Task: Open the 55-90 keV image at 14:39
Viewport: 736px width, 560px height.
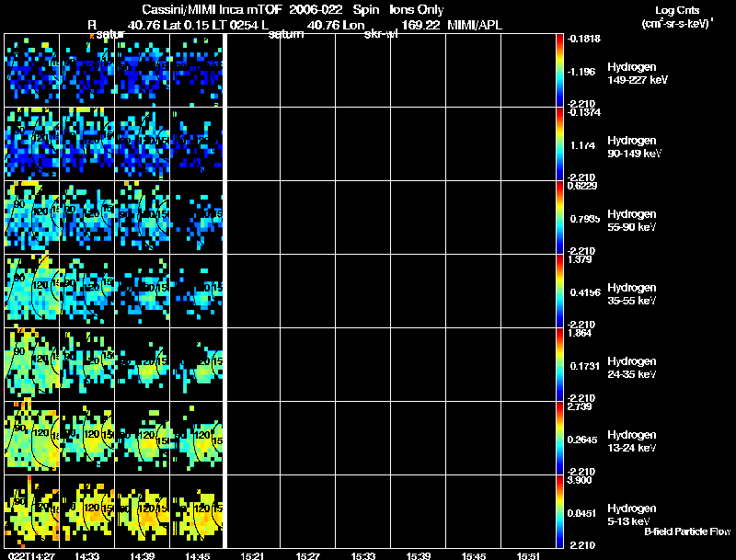Action: (x=143, y=217)
